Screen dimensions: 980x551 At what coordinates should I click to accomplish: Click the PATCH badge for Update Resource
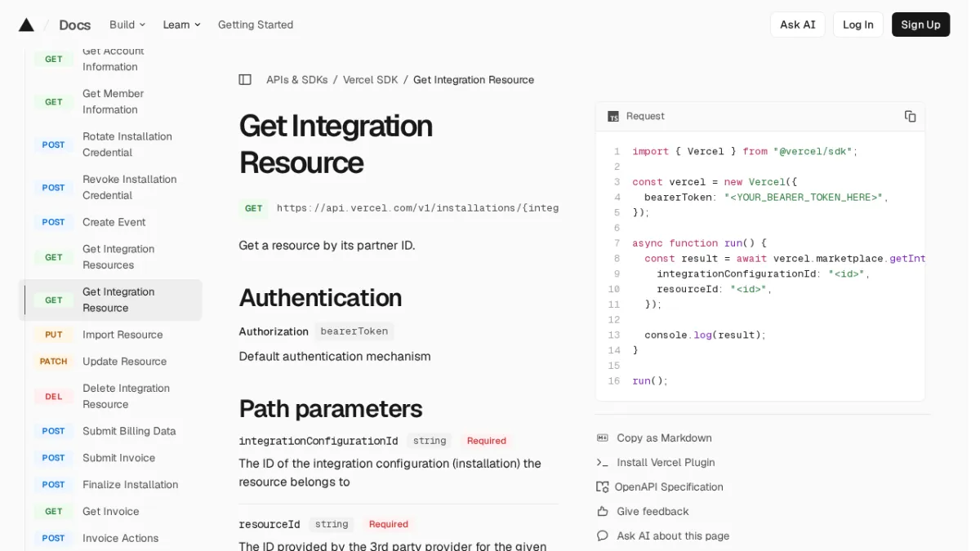click(x=54, y=362)
